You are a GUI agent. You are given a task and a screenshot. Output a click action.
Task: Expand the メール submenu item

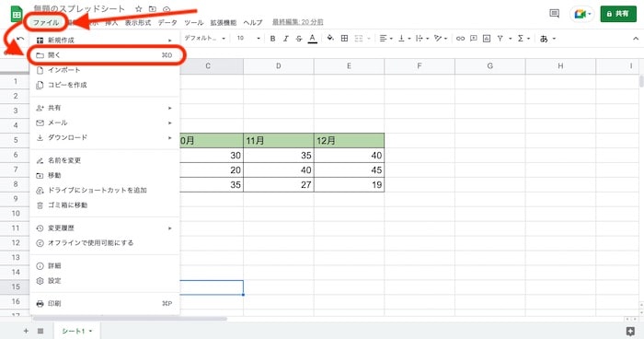(x=105, y=123)
